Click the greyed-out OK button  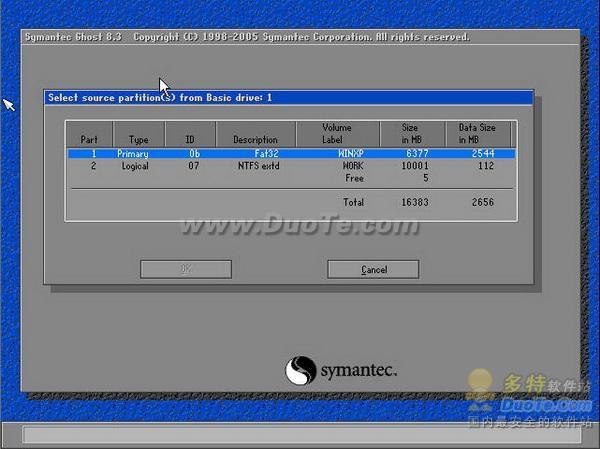186,269
